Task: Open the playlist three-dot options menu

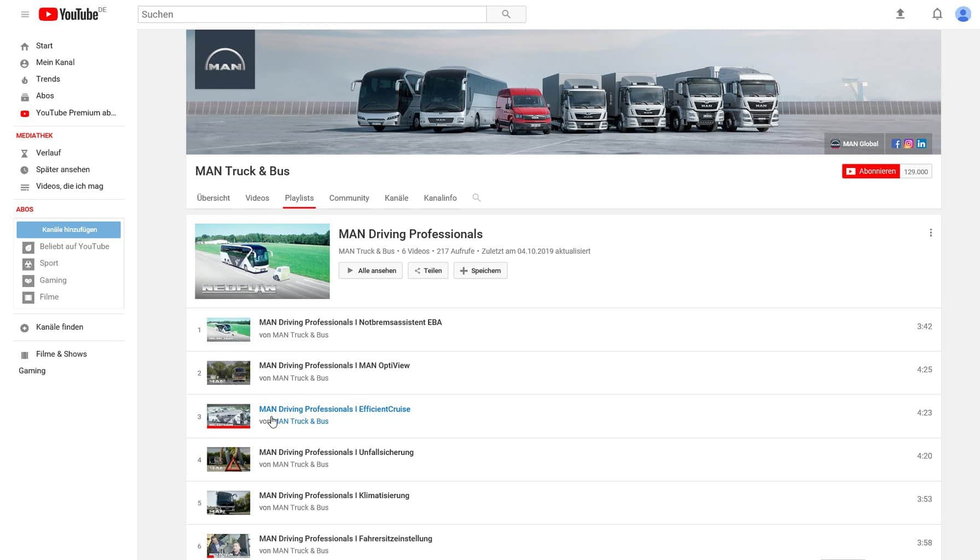Action: point(930,233)
